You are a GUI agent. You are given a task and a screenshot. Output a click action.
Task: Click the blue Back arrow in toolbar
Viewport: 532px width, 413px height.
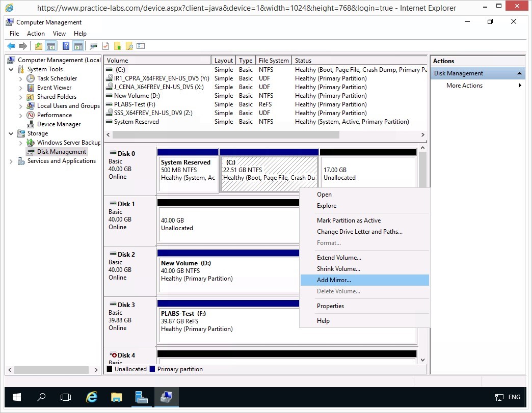click(11, 46)
